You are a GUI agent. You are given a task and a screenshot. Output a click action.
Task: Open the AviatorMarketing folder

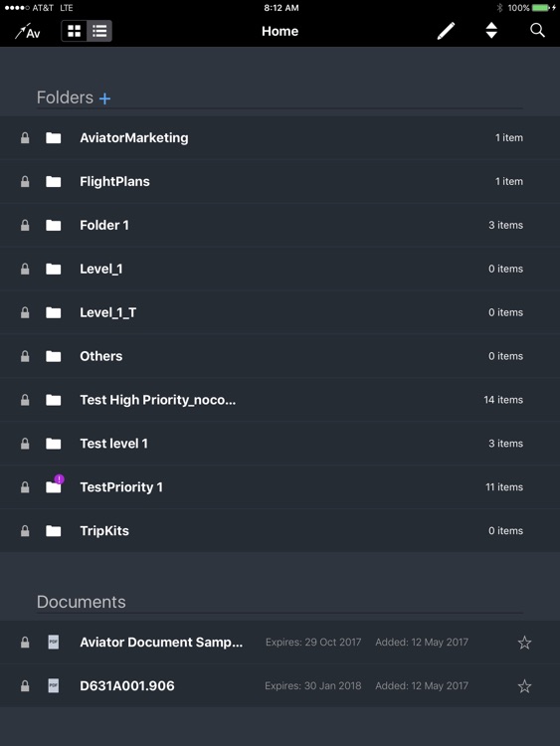click(280, 138)
